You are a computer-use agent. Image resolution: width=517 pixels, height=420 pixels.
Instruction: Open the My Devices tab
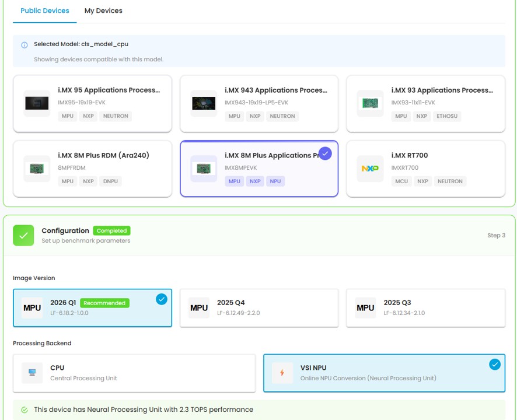tap(103, 10)
